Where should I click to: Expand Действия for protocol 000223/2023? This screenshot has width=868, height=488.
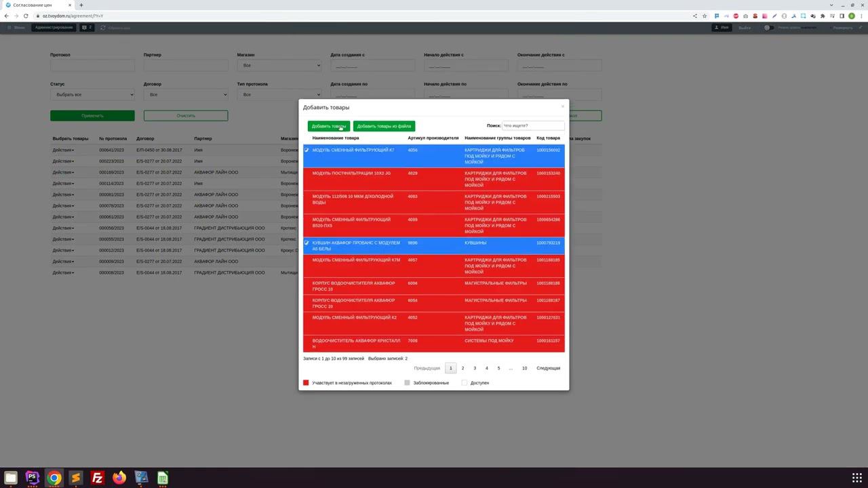[x=63, y=161]
